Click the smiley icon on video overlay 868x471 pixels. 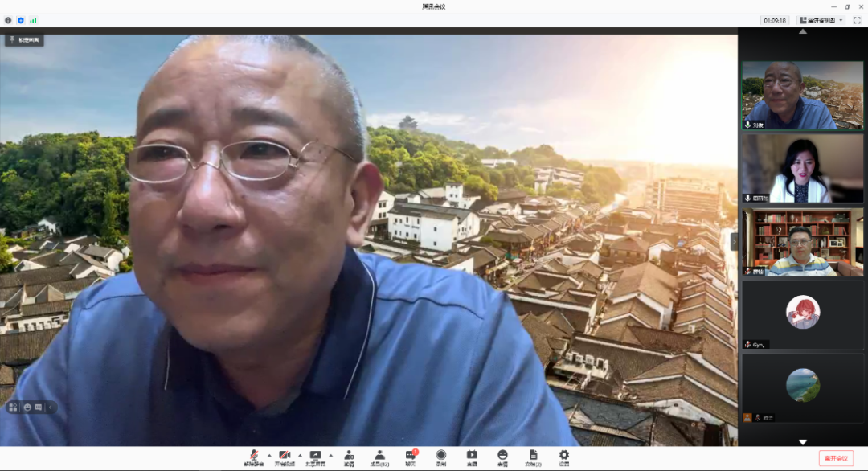[x=27, y=408]
